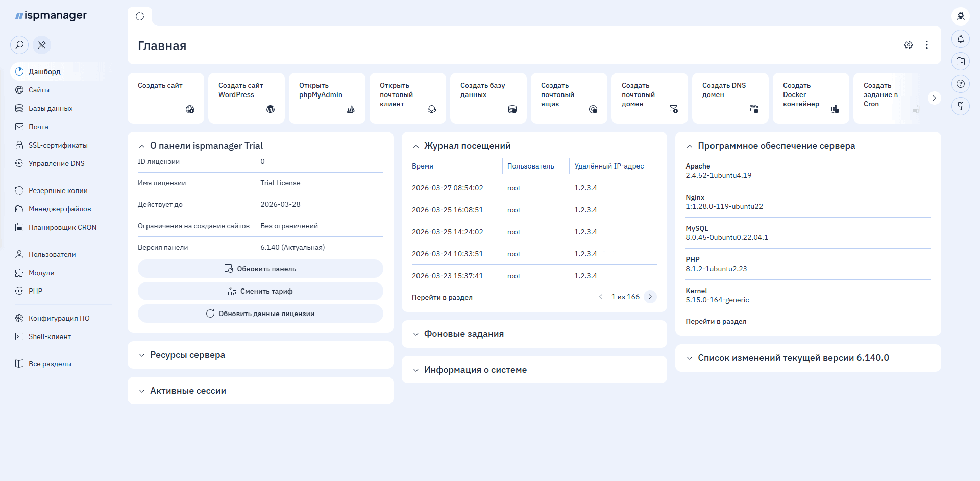This screenshot has width=980, height=481.
Task: Click the help question mark icon
Action: tap(961, 84)
